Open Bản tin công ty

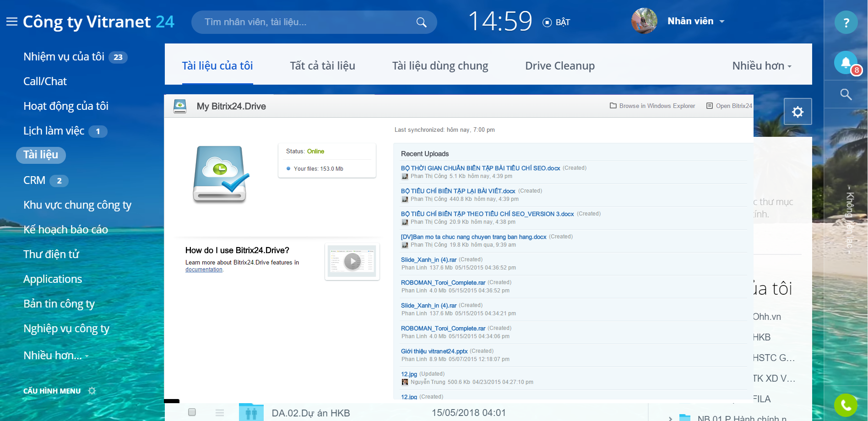tap(59, 304)
